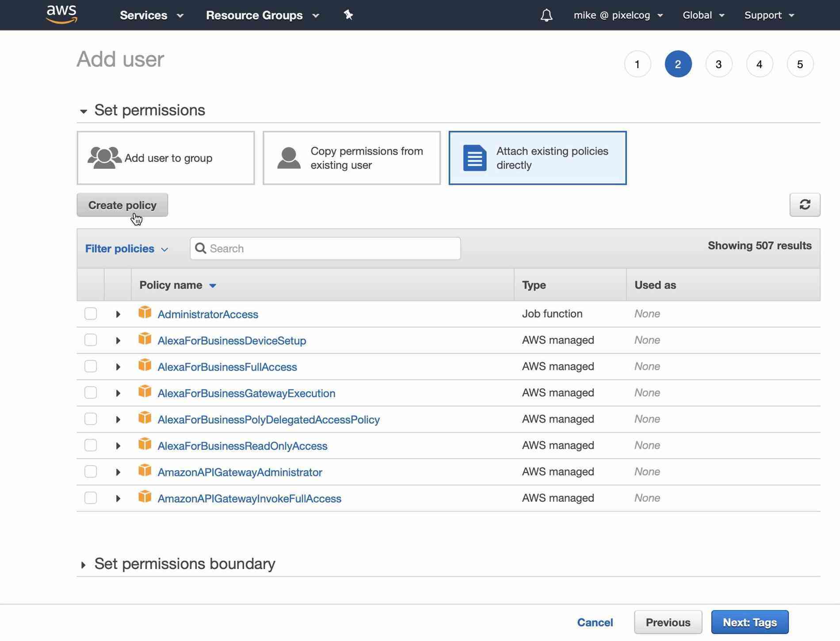The height and width of the screenshot is (641, 840).
Task: Click the orange box icon beside AdministratorAccess
Action: tap(145, 313)
